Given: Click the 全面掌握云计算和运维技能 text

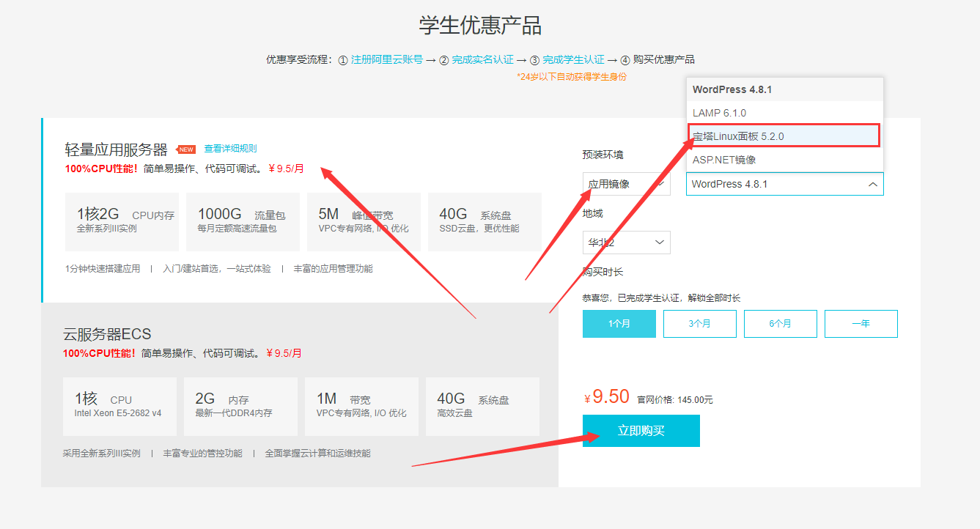Looking at the screenshot, I should pos(317,454).
